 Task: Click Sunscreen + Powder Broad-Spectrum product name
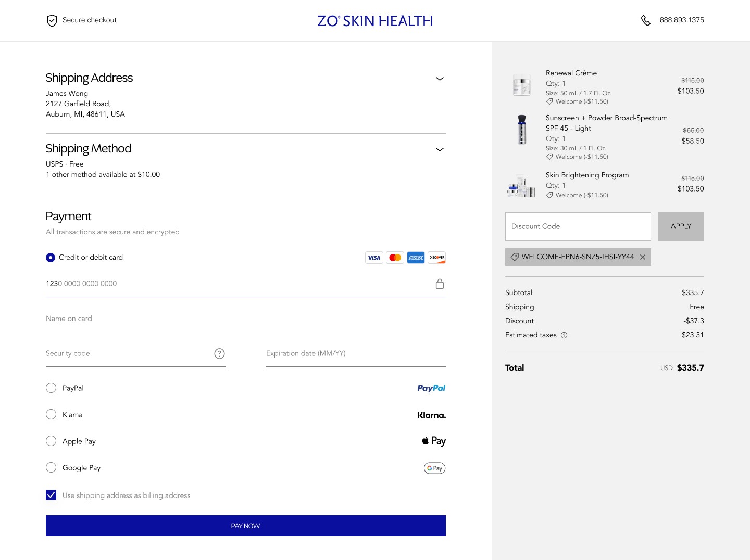pyautogui.click(x=607, y=123)
